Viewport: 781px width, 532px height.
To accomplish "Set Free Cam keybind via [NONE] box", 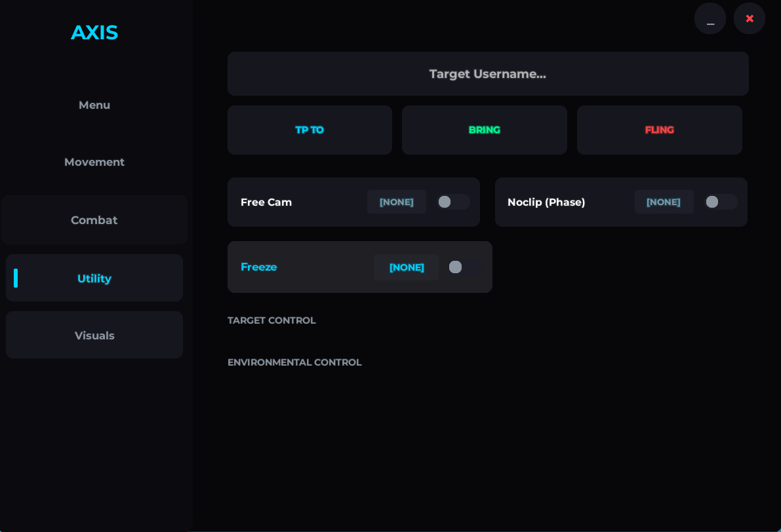I will click(396, 202).
